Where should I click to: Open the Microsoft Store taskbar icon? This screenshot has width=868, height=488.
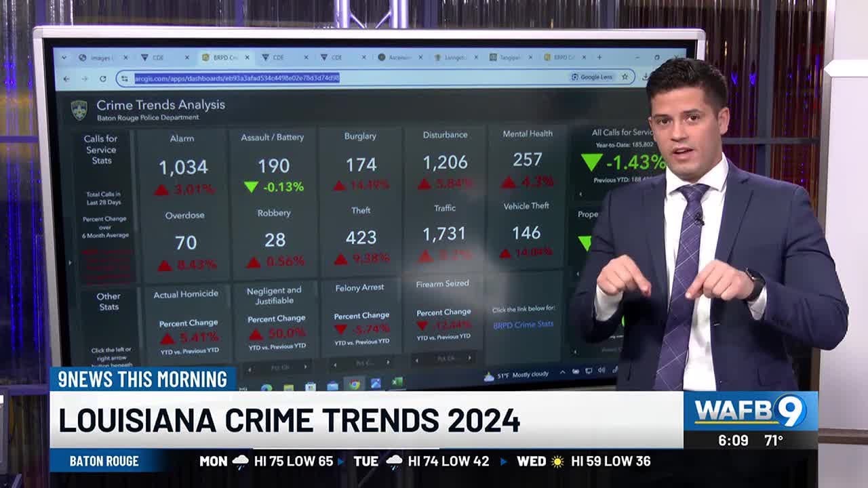point(311,386)
